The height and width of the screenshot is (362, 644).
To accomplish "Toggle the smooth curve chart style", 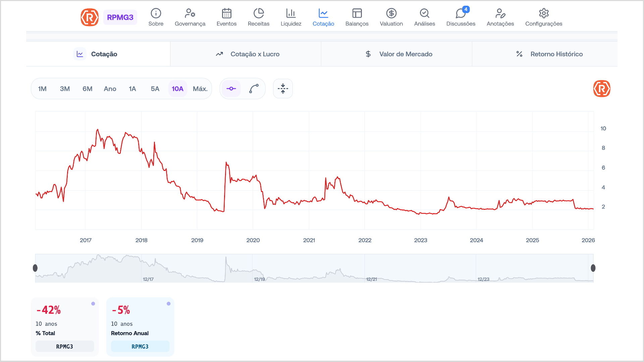I will (254, 88).
